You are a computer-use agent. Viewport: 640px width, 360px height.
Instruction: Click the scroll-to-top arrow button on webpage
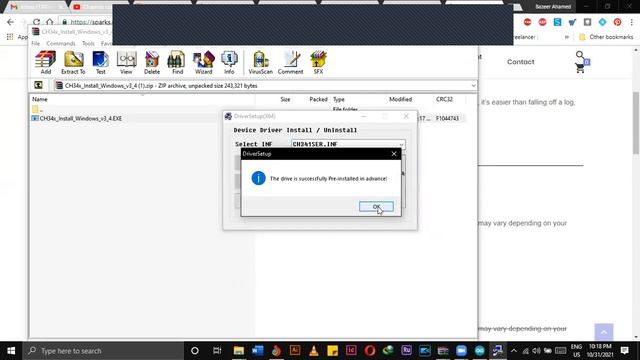click(604, 332)
